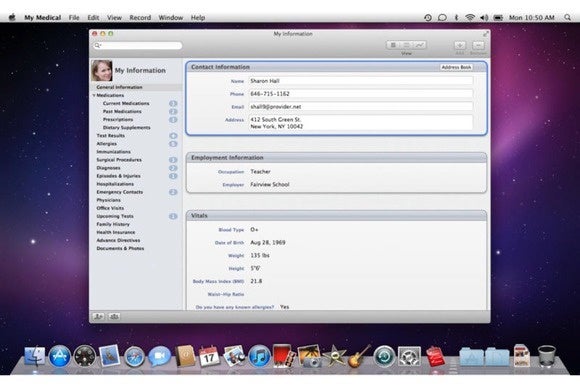Launch GarageBand guitar icon in the Dock

click(x=359, y=356)
